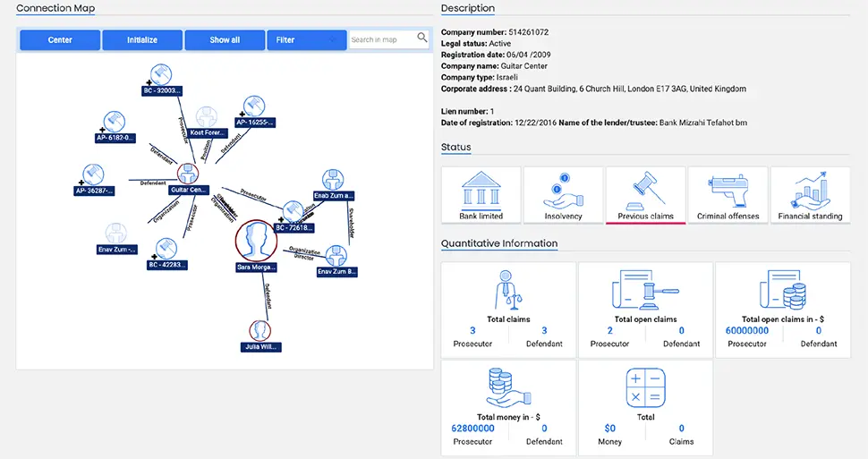This screenshot has height=459, width=868.
Task: Click the Center button
Action: coord(60,40)
